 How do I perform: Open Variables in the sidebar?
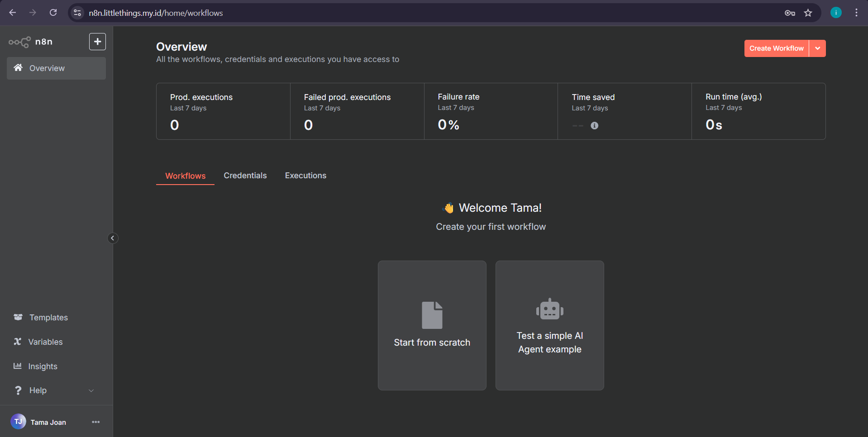[45, 342]
